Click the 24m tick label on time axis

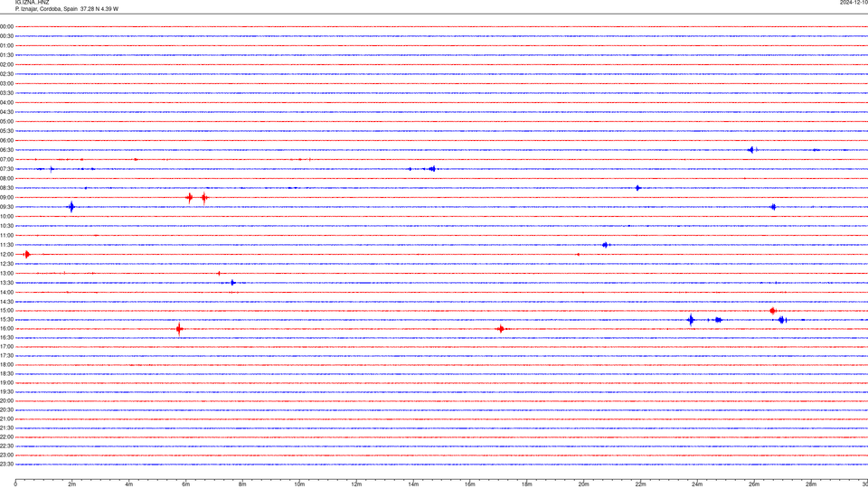[x=697, y=484]
